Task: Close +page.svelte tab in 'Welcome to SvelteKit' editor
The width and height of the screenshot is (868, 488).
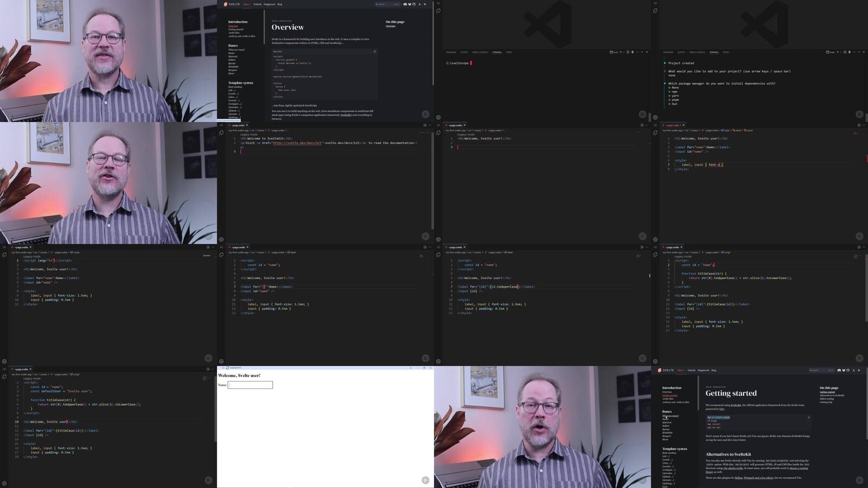Action: 247,125
